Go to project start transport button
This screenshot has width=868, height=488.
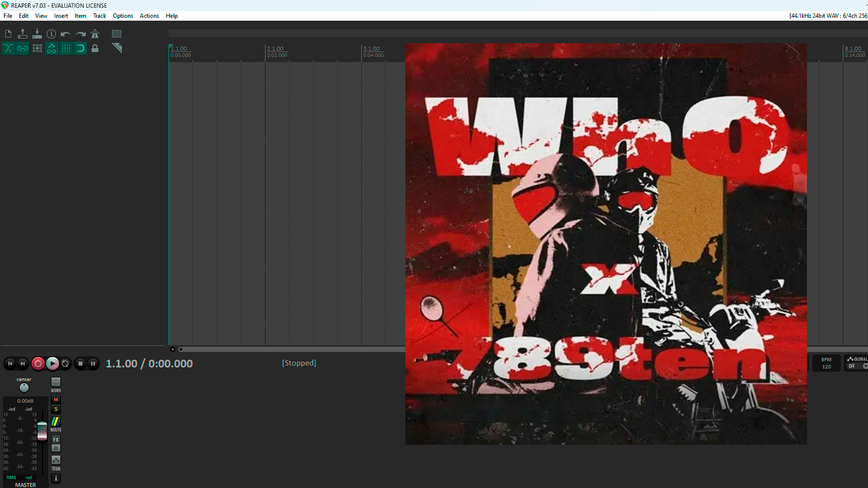10,363
